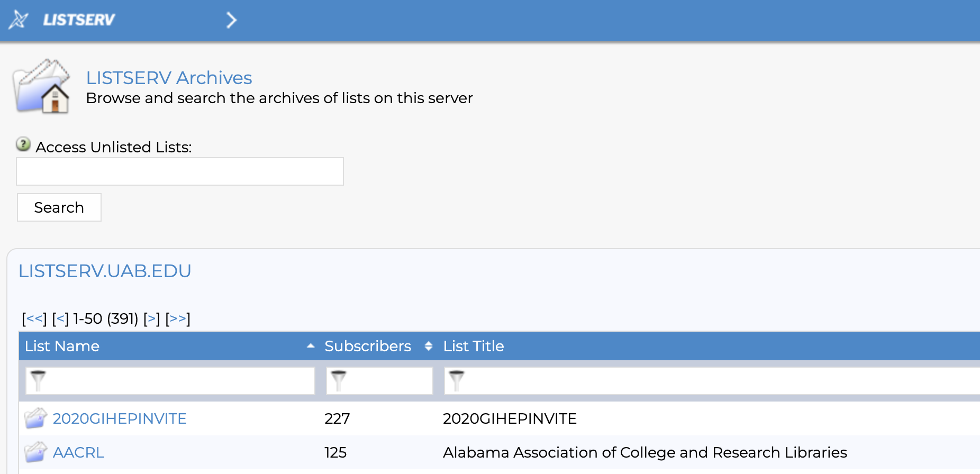The image size is (980, 474).
Task: Open the LISTSERV.UAB.EDU server link
Action: 105,271
